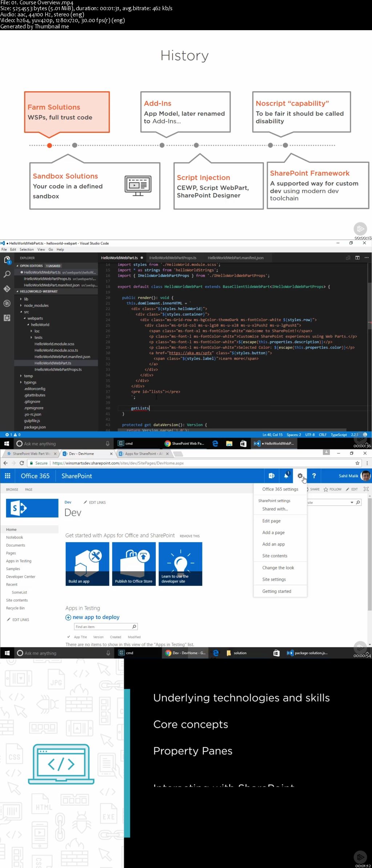The width and height of the screenshot is (372, 868).
Task: Open the Store icon next to package-solution.js taskbar button
Action: 276,653
